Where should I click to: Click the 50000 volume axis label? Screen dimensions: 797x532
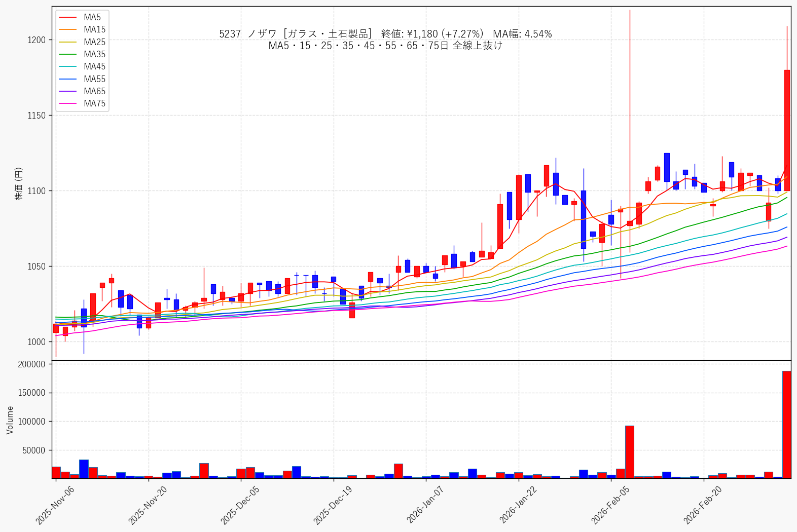click(34, 450)
